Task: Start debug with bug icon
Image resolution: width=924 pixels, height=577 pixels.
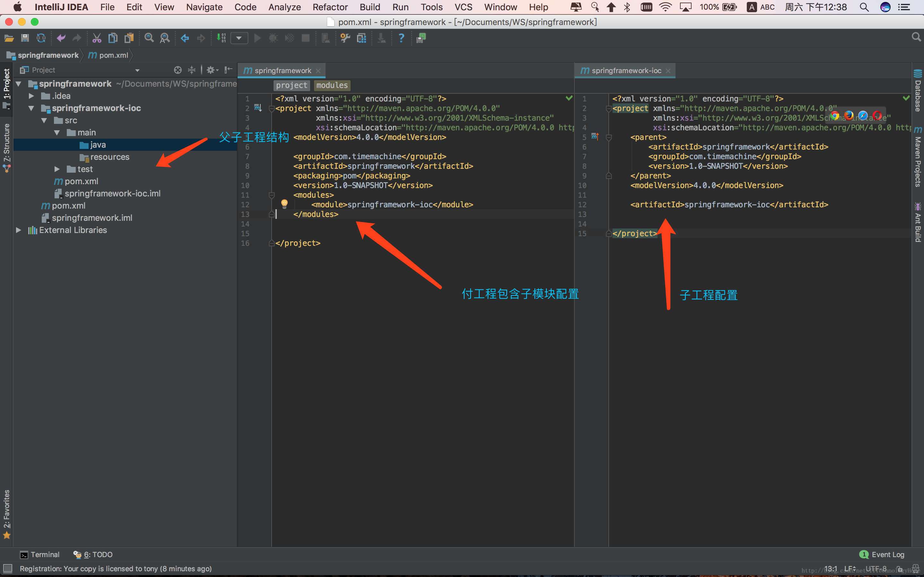Action: coord(273,38)
